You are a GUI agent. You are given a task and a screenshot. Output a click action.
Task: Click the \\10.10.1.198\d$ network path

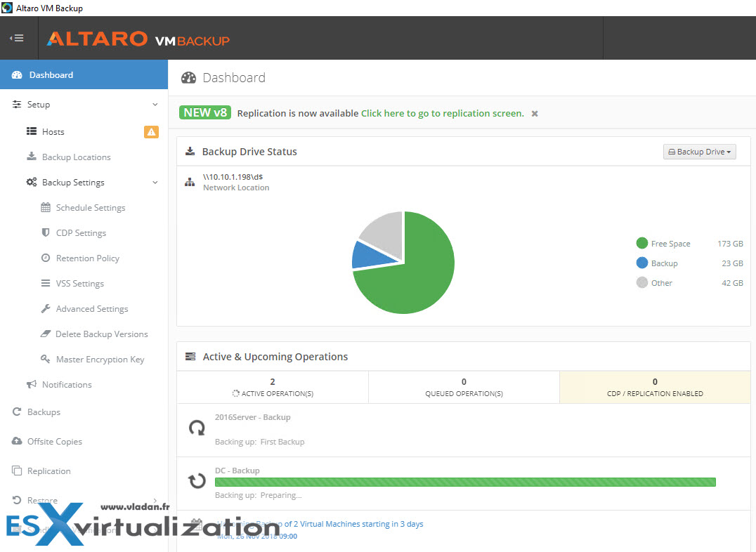(233, 177)
